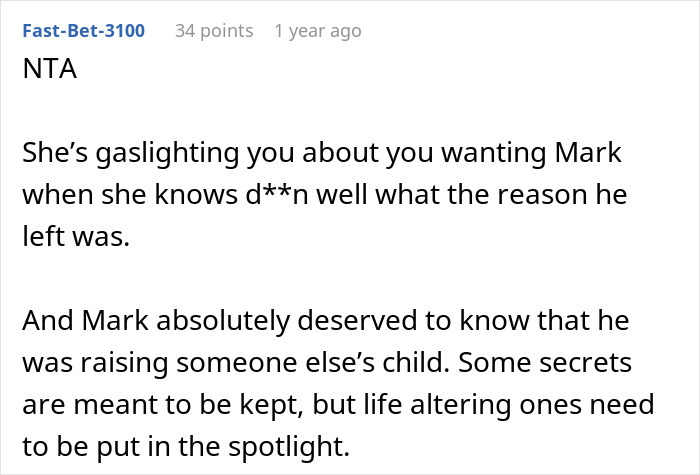Click the line ending with left was.
The image size is (700, 475).
76,236
